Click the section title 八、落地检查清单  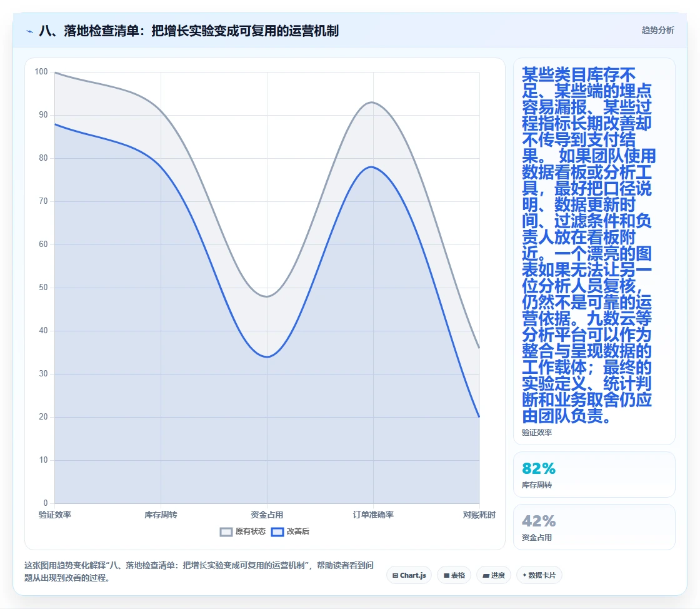click(189, 31)
